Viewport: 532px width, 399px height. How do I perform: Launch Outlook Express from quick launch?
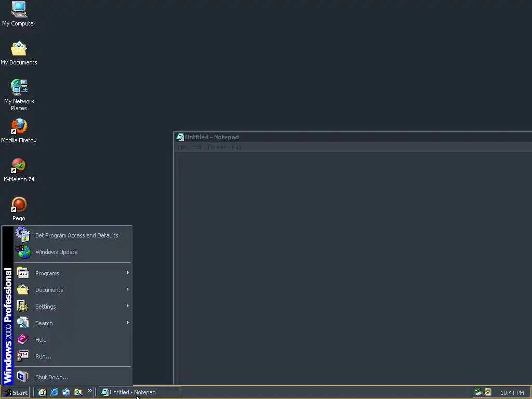[66, 392]
